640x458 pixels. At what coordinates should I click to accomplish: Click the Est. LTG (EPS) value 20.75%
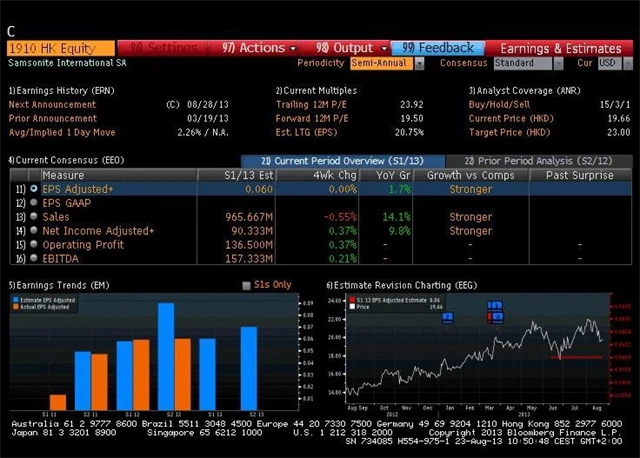[409, 132]
